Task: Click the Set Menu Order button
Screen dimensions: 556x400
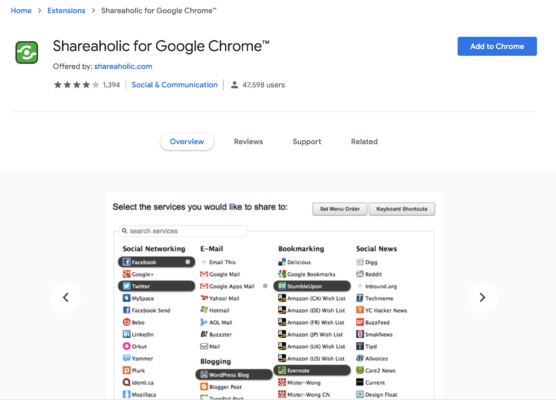Action: (340, 209)
